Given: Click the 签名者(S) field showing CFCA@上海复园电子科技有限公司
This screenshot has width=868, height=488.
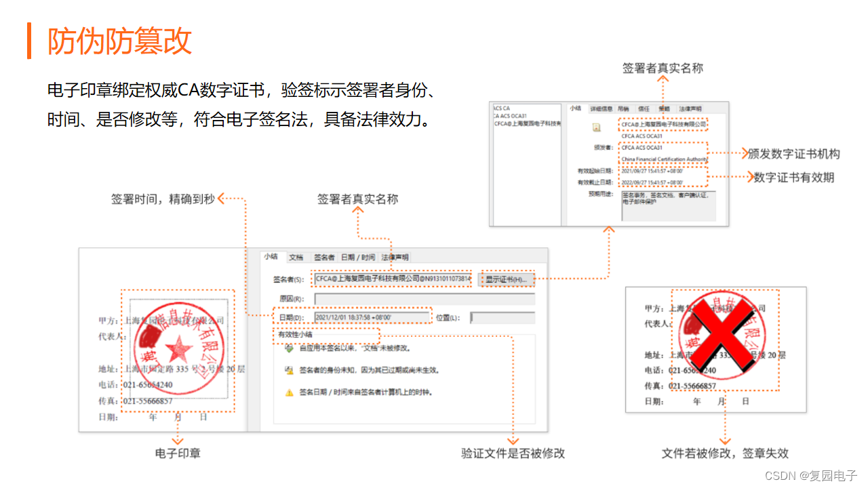Looking at the screenshot, I should [x=393, y=279].
